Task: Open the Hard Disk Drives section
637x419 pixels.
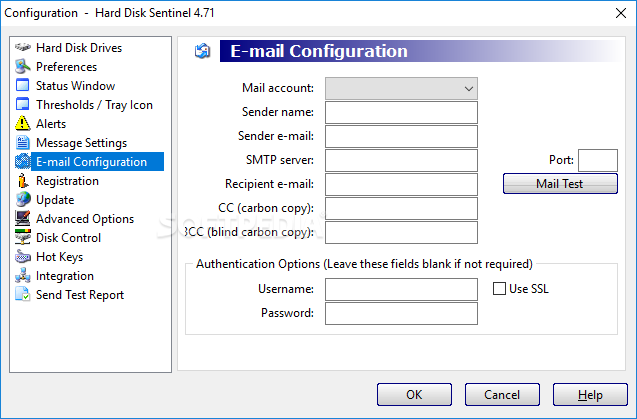Action: coord(79,48)
